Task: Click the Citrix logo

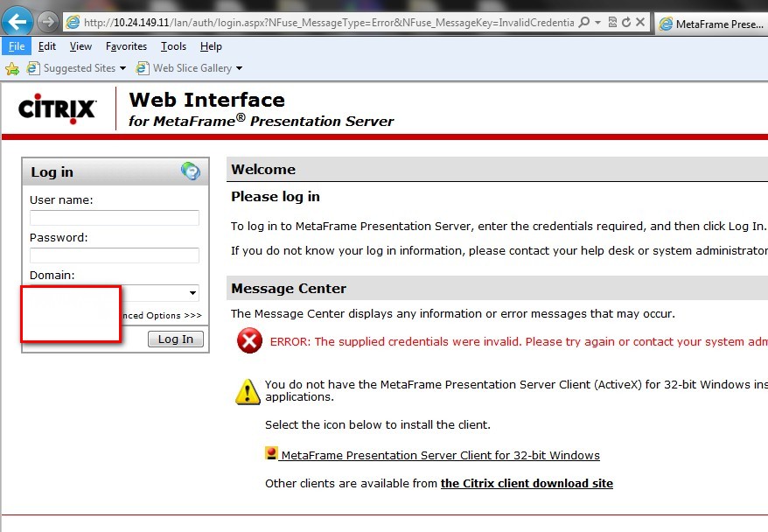Action: 58,108
